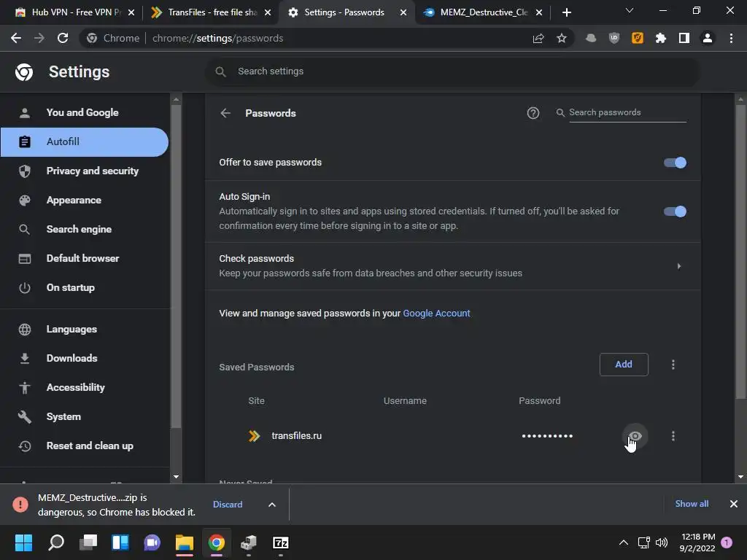Click the Search passwords field

tap(627, 113)
